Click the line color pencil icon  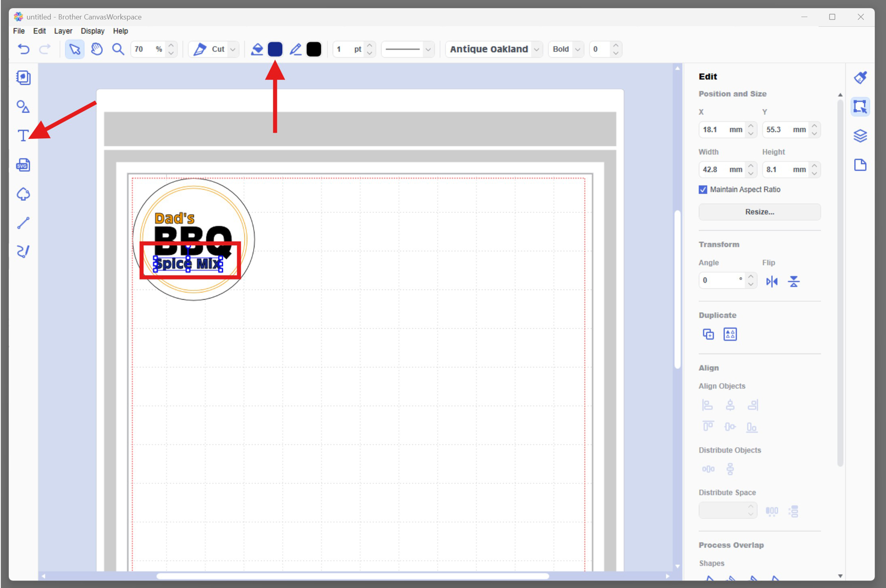pyautogui.click(x=296, y=49)
